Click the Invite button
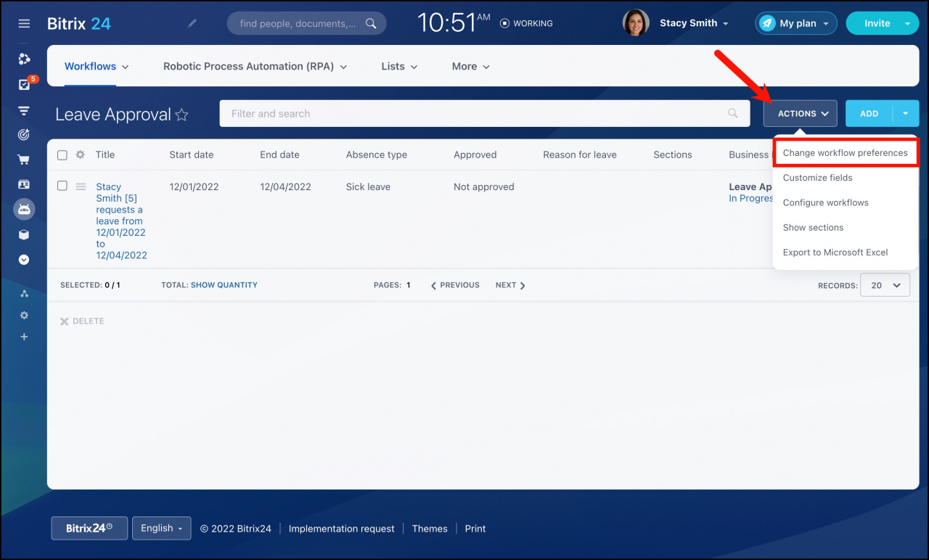This screenshot has width=929, height=560. pyautogui.click(x=877, y=23)
